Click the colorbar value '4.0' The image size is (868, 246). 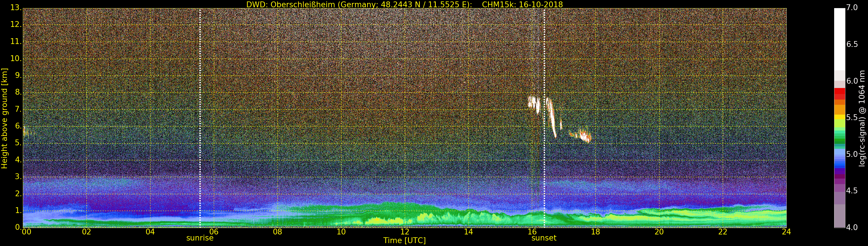(x=852, y=227)
